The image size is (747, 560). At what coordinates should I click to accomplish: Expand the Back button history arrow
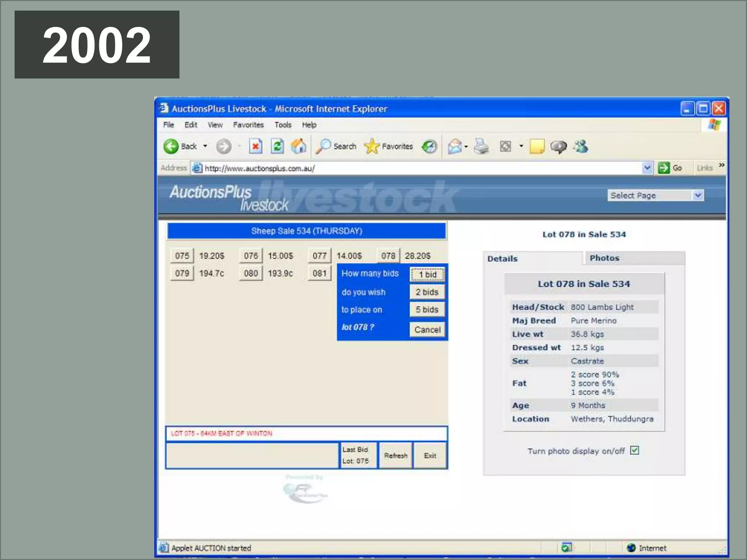coord(205,147)
